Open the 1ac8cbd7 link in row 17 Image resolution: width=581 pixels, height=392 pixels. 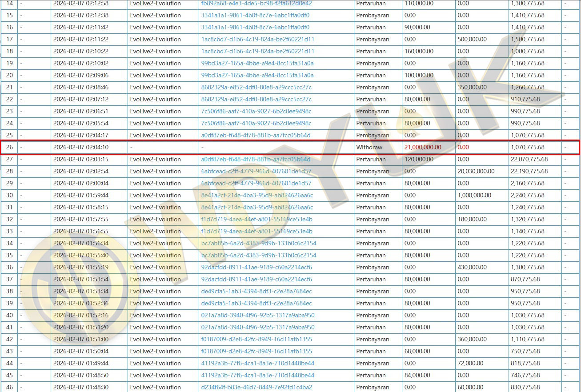(x=257, y=40)
